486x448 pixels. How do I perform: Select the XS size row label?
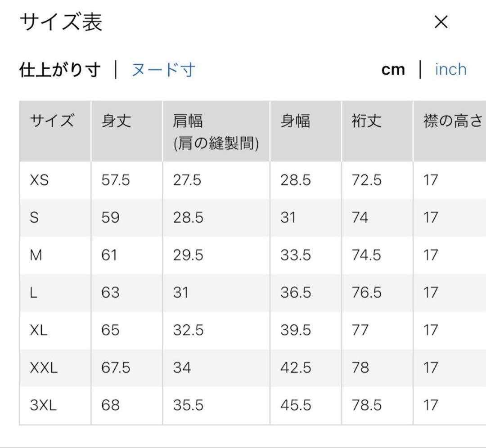39,180
